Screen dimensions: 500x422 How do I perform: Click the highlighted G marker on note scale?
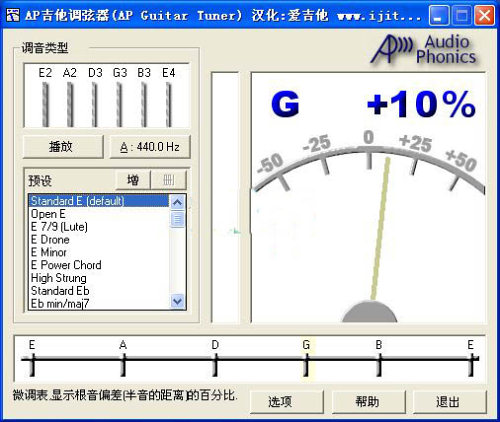307,358
